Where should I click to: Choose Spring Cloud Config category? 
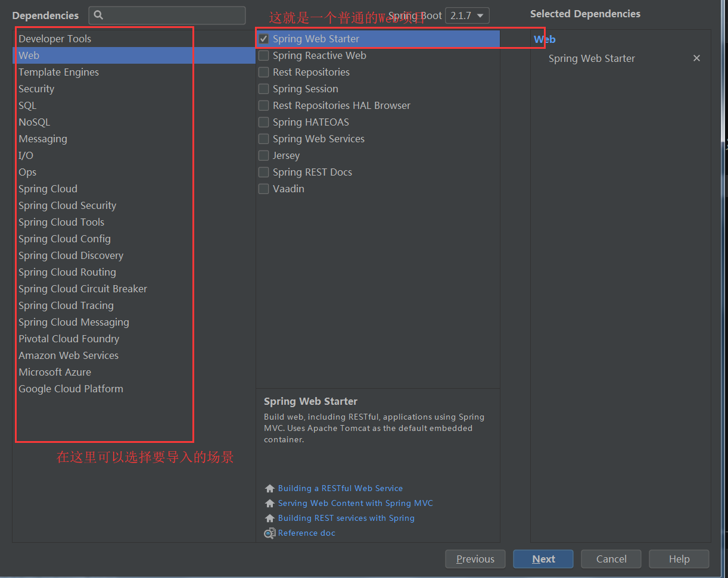coord(134,239)
